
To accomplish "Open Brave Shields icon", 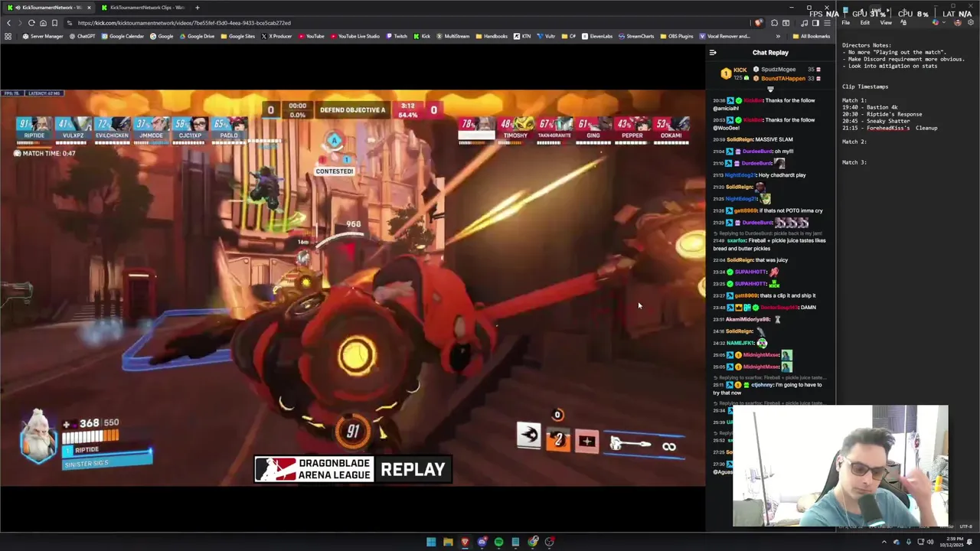I will coord(758,23).
